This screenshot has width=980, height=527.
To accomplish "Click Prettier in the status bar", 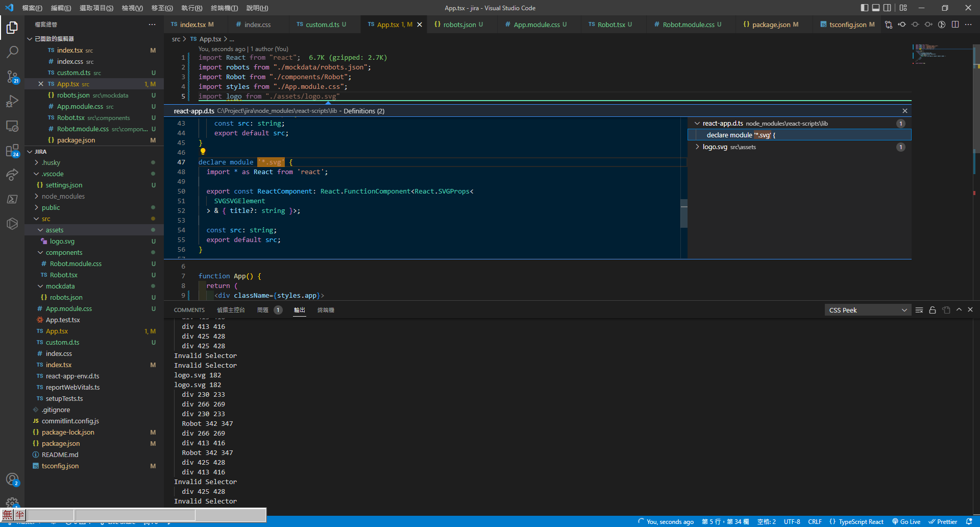I will 943,521.
